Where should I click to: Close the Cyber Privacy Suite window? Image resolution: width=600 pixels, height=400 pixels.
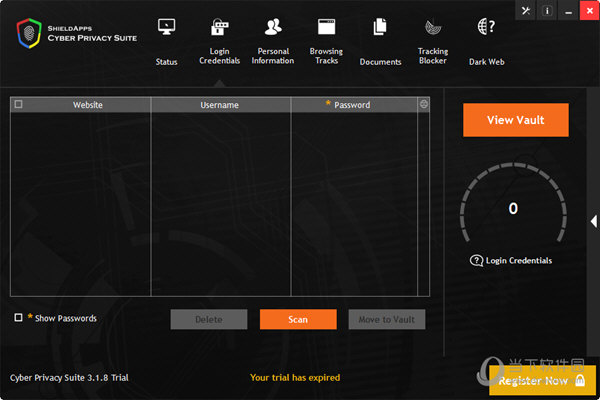[590, 11]
